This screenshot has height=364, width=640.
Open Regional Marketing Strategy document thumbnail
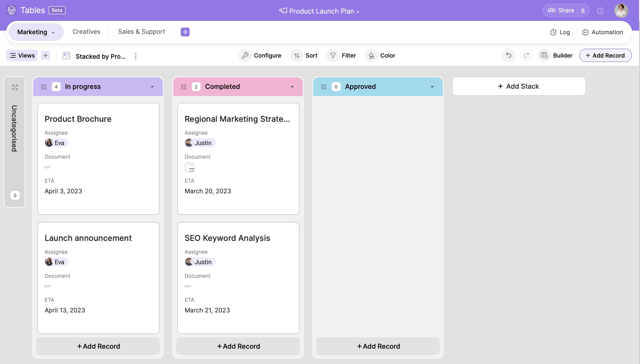coord(190,167)
